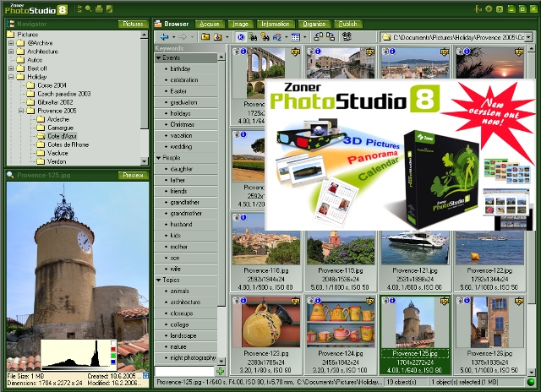Toggle the keywords panel K button
The image size is (541, 392).
[x=241, y=37]
